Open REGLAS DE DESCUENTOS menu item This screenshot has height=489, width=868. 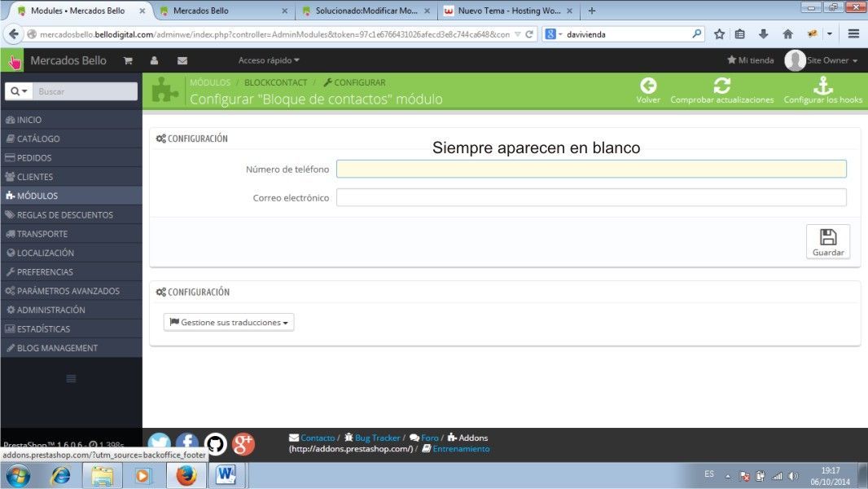[x=71, y=215]
